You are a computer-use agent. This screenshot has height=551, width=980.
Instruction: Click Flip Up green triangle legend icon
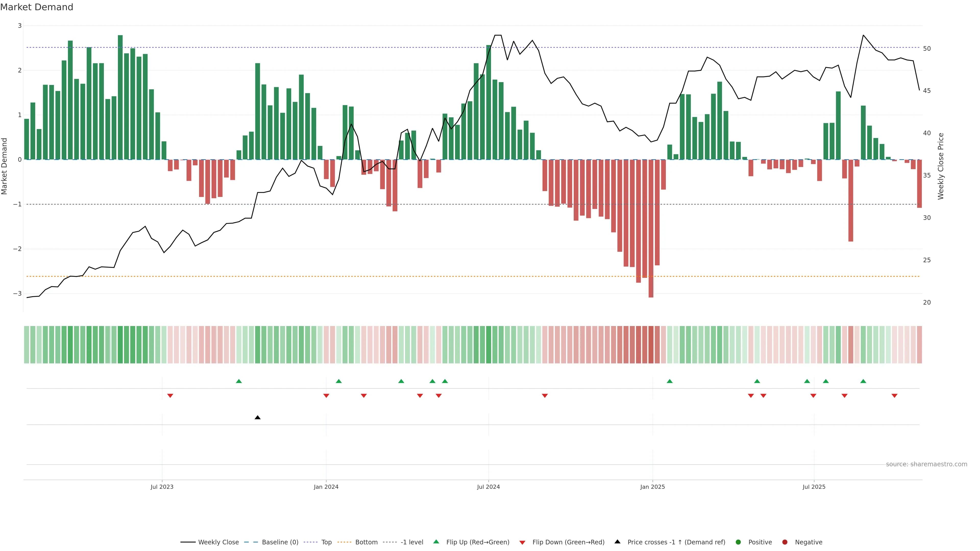[436, 542]
